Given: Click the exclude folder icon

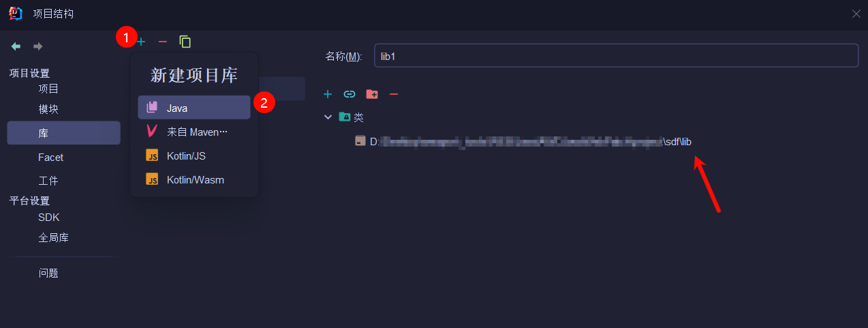Looking at the screenshot, I should (x=371, y=94).
